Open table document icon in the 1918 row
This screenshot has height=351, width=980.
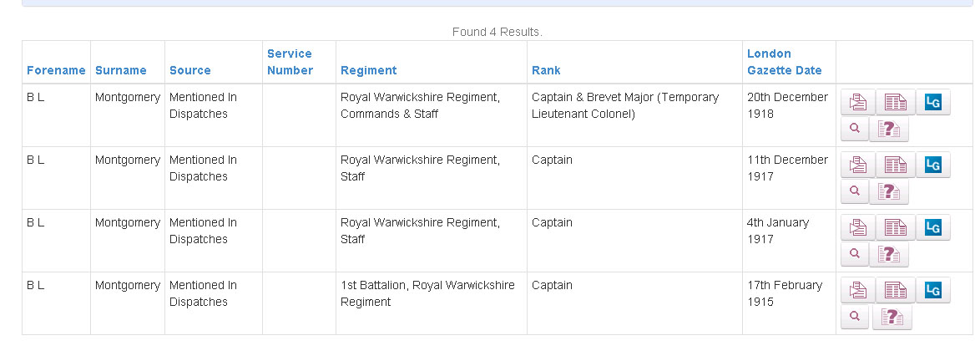pyautogui.click(x=895, y=103)
